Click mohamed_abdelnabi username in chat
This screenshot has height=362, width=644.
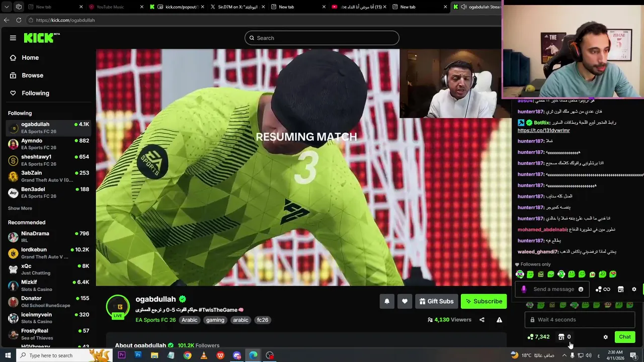pos(541,229)
